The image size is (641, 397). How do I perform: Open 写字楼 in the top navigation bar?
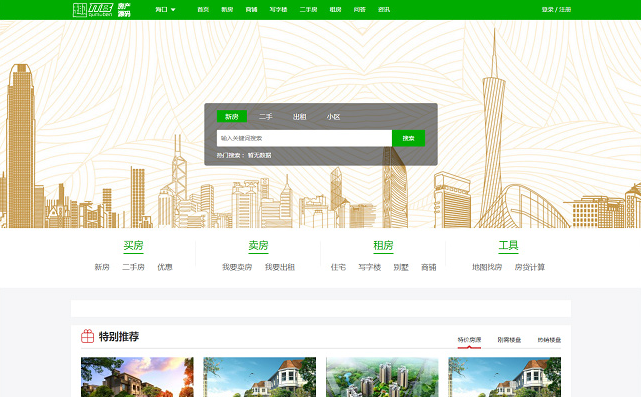(x=278, y=9)
